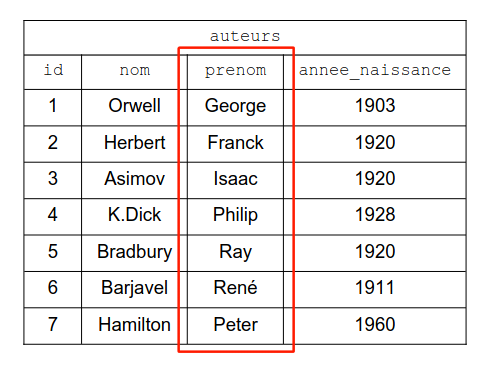Click the cell containing Isaac
This screenshot has height=377, width=493.
(x=235, y=179)
